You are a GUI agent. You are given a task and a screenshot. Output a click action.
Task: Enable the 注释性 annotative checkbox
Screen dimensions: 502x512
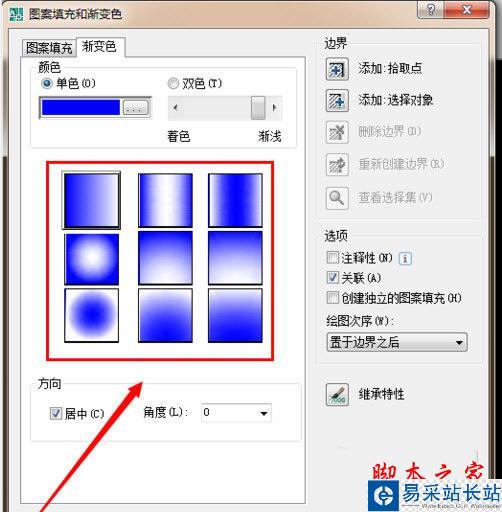click(x=333, y=258)
